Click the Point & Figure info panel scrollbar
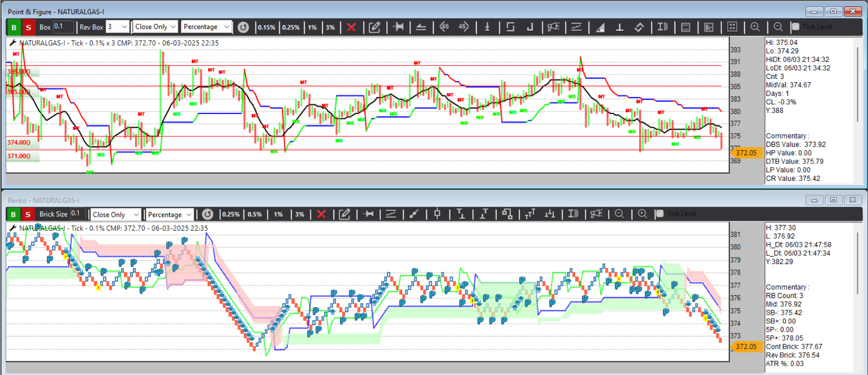The image size is (868, 375). point(858,84)
